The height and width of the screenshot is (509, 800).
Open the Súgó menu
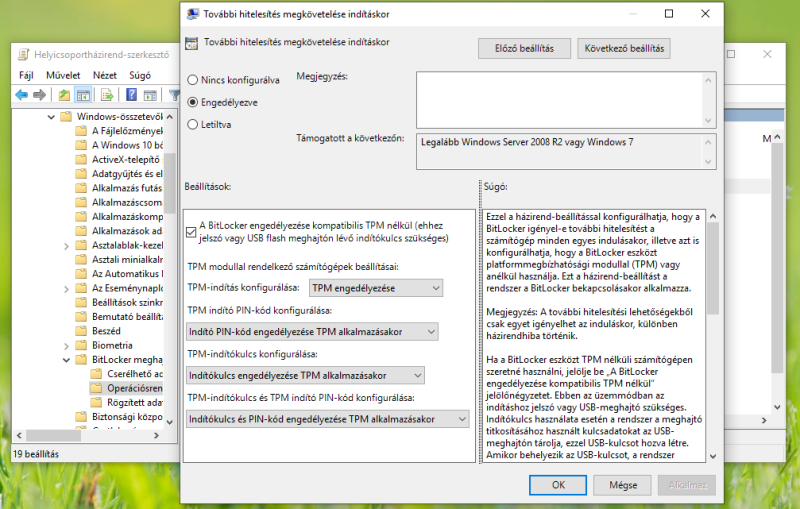140,75
